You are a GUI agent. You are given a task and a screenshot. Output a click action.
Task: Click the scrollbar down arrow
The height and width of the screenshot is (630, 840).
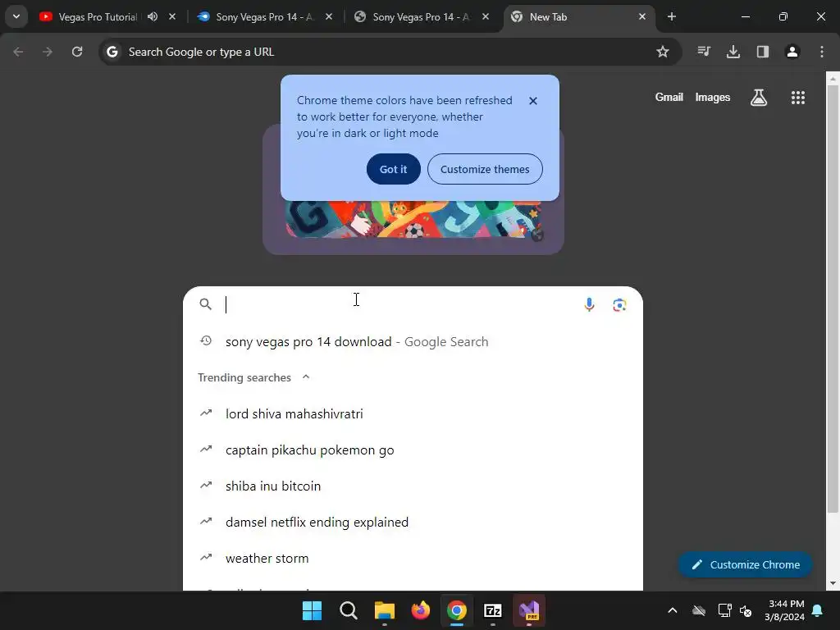pos(833,583)
